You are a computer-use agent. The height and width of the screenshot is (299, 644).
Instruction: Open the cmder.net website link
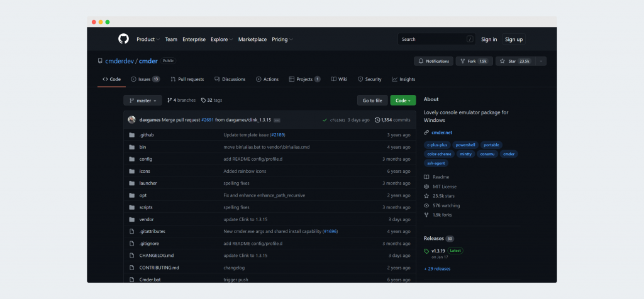tap(442, 133)
